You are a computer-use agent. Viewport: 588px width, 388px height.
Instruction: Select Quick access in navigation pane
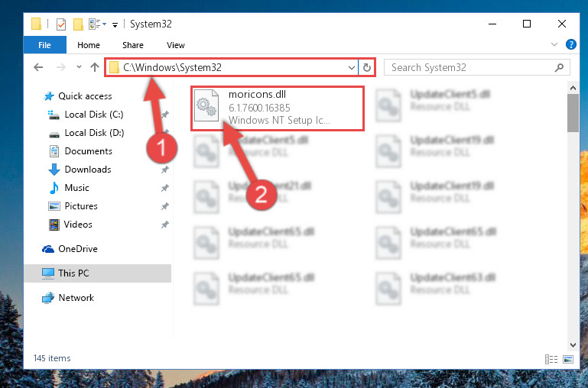coord(85,96)
